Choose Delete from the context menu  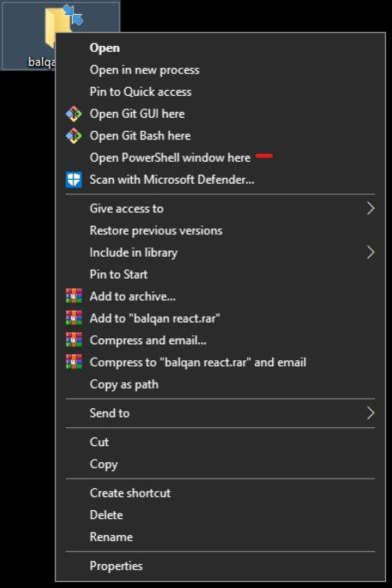click(220, 515)
